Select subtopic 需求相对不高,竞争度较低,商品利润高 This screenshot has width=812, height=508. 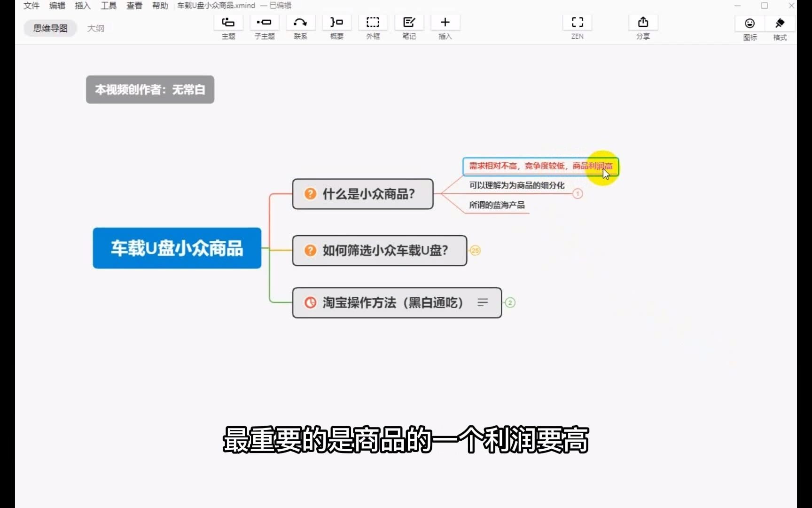pos(541,166)
